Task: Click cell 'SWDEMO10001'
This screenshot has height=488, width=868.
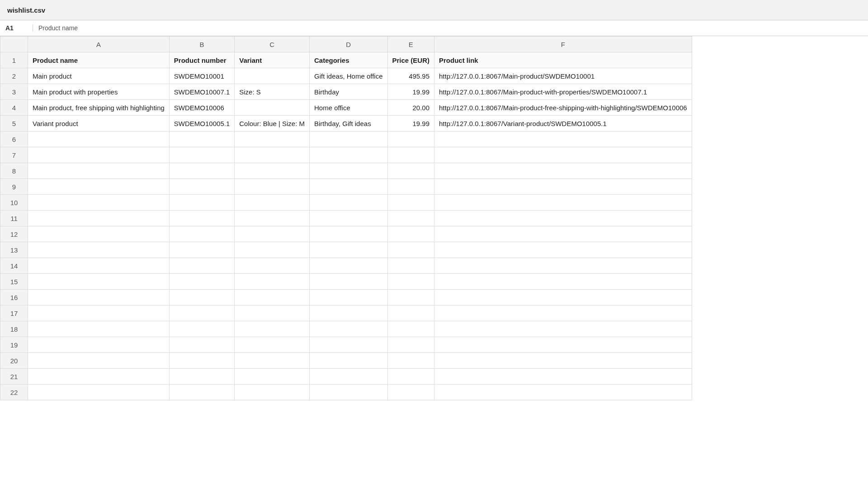Action: (202, 76)
